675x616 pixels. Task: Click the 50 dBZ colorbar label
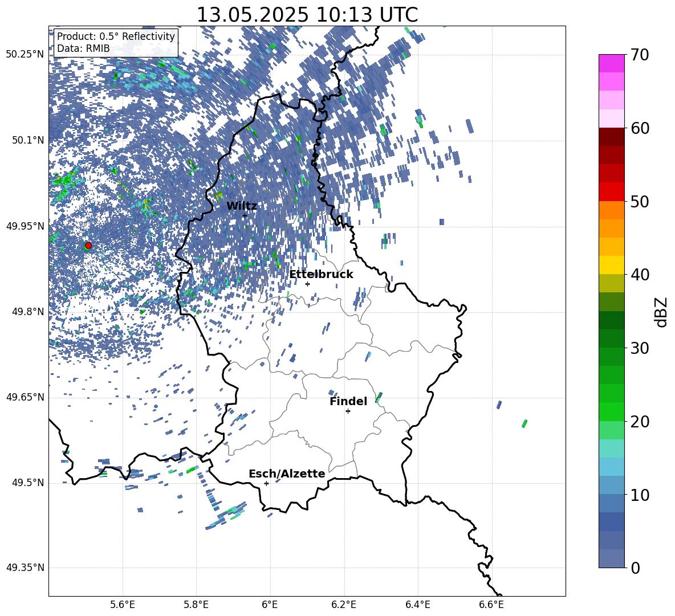click(640, 202)
